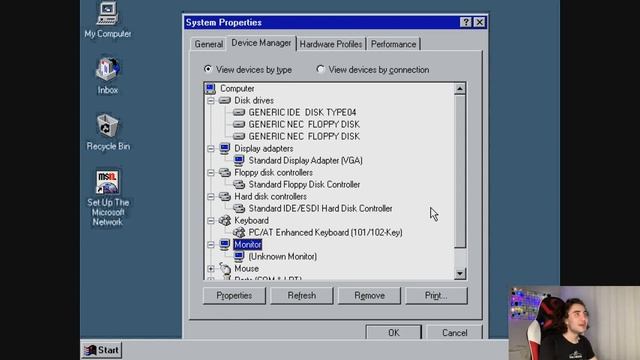Click the Refresh button
The image size is (640, 360).
(x=302, y=296)
